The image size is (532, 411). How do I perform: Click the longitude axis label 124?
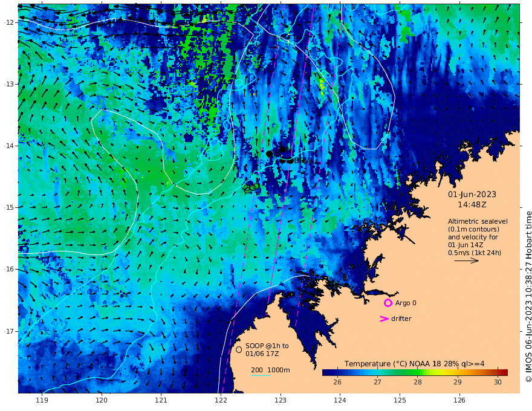tap(340, 401)
